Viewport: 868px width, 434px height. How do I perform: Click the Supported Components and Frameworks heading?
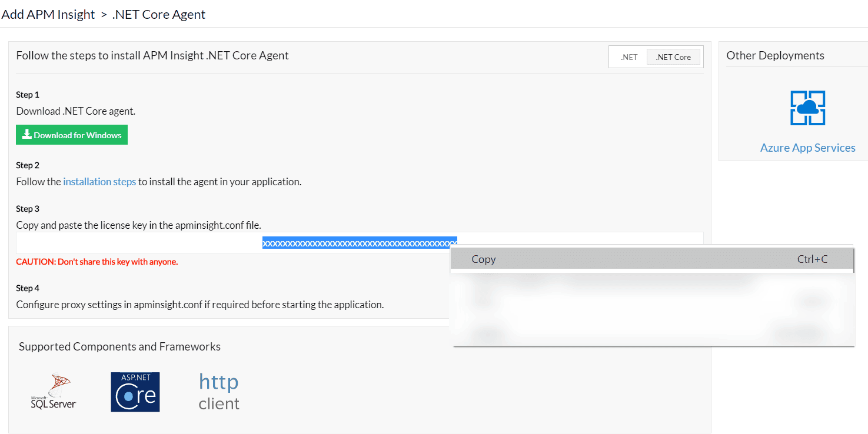(x=119, y=346)
